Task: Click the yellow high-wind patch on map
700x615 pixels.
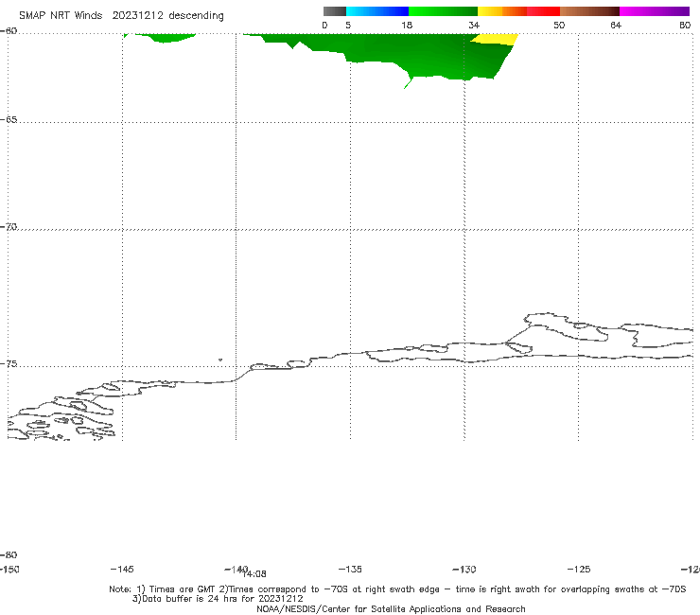Action: 496,40
